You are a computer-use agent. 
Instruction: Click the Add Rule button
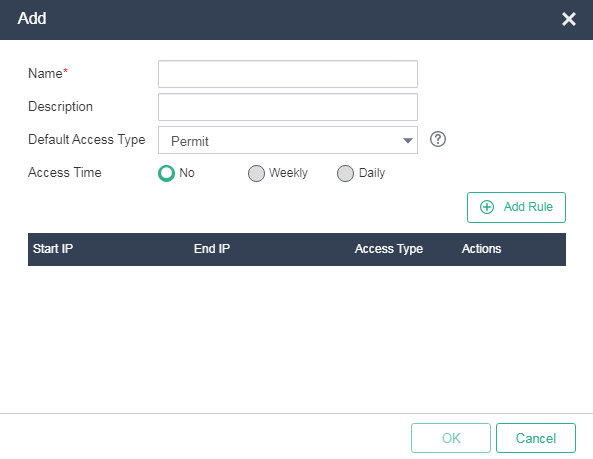[x=516, y=207]
